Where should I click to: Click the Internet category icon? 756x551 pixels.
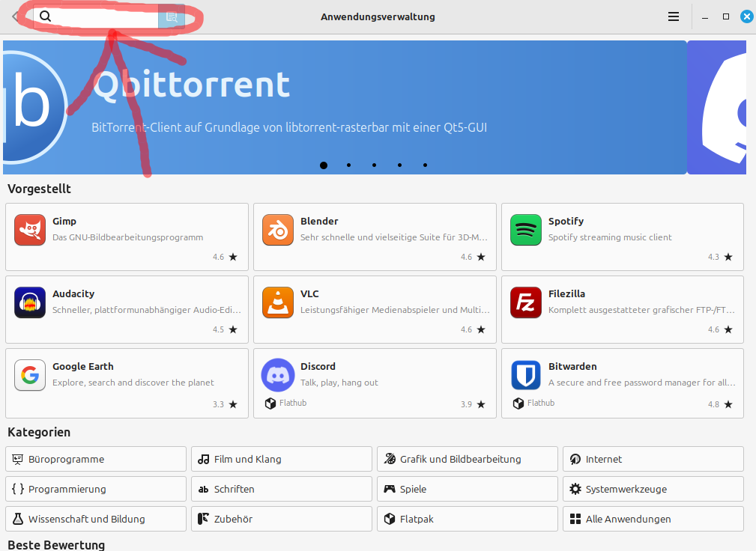tap(575, 459)
